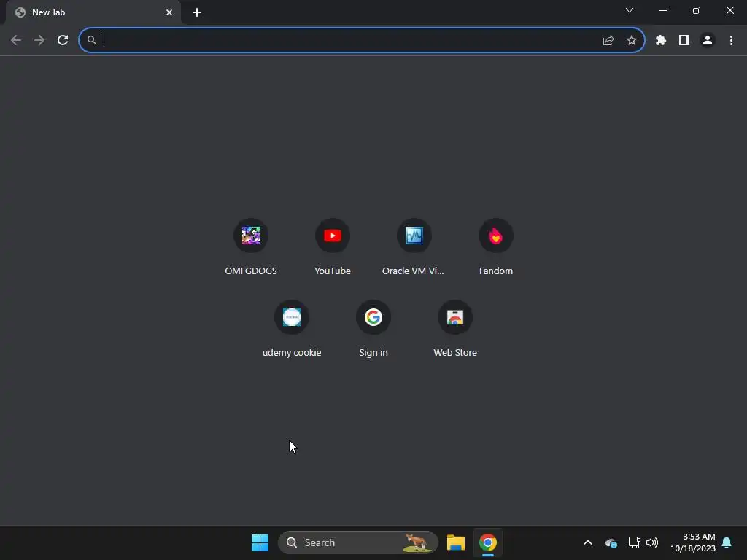
Task: Click the share this page icon
Action: 608,41
